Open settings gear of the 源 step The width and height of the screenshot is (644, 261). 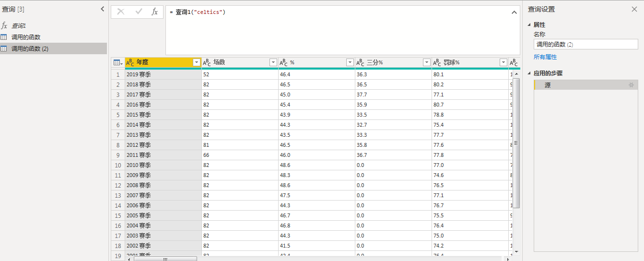631,85
